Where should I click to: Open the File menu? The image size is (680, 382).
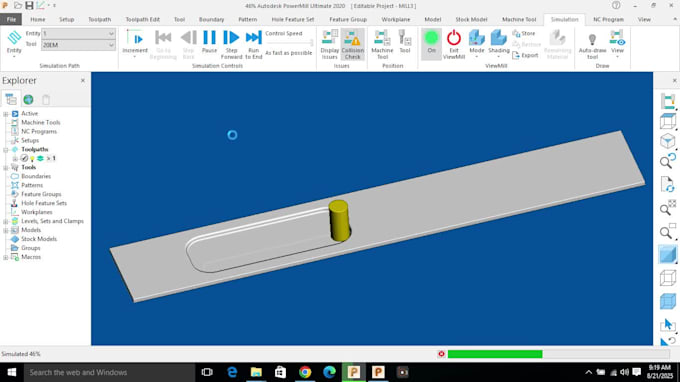click(11, 20)
